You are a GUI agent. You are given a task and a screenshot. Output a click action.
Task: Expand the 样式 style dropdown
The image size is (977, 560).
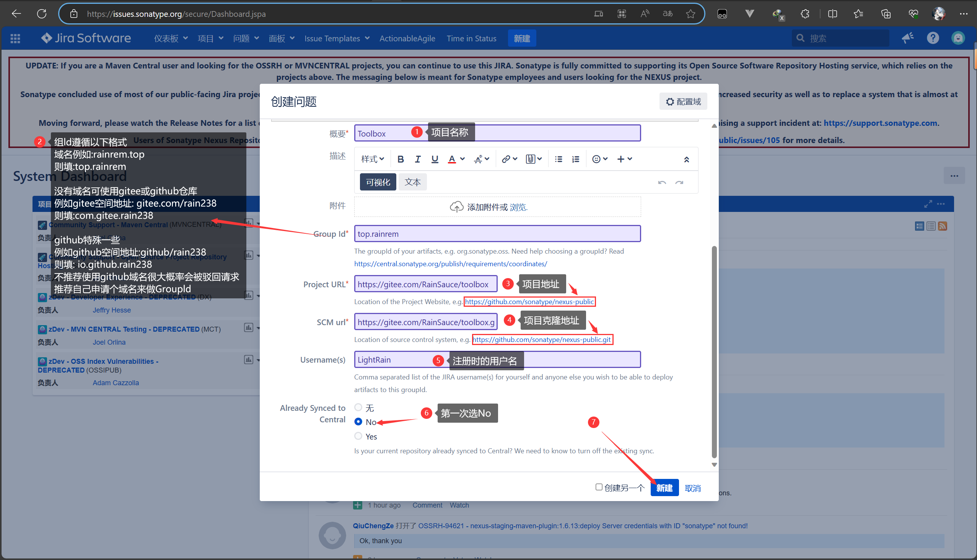coord(372,159)
